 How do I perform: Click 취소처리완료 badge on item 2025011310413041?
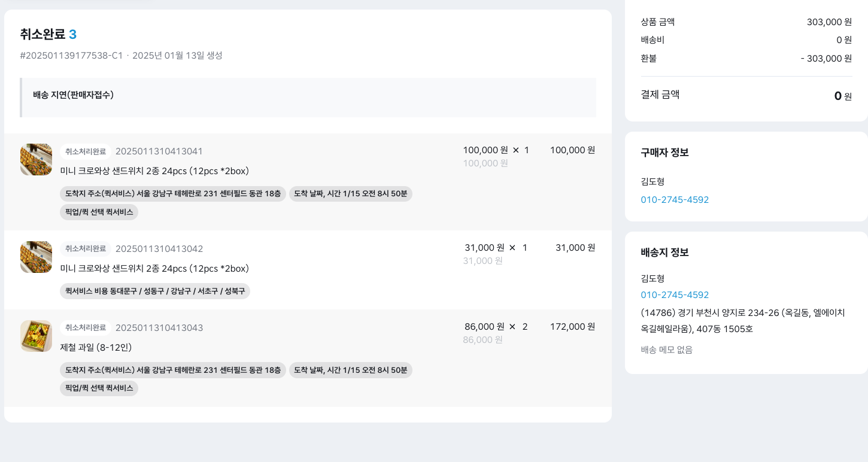[x=86, y=151]
